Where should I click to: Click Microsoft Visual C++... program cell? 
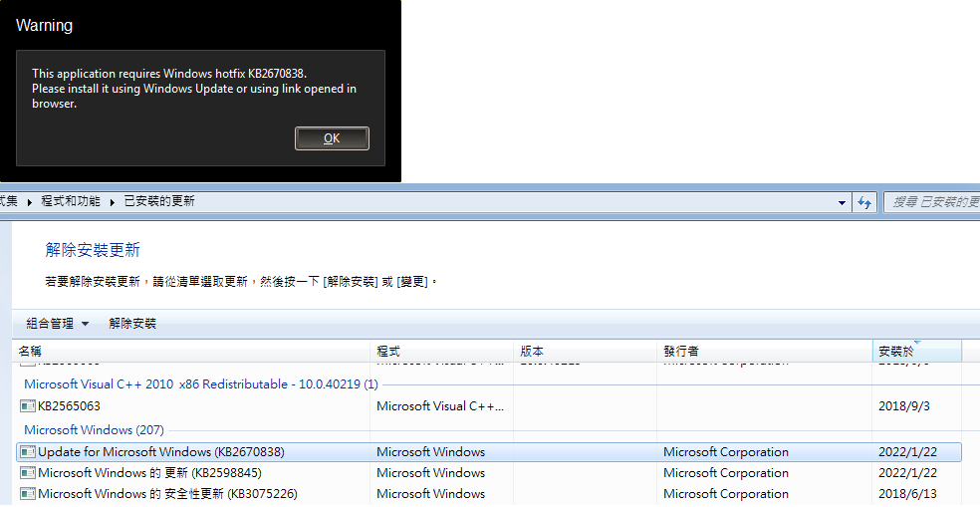point(440,405)
